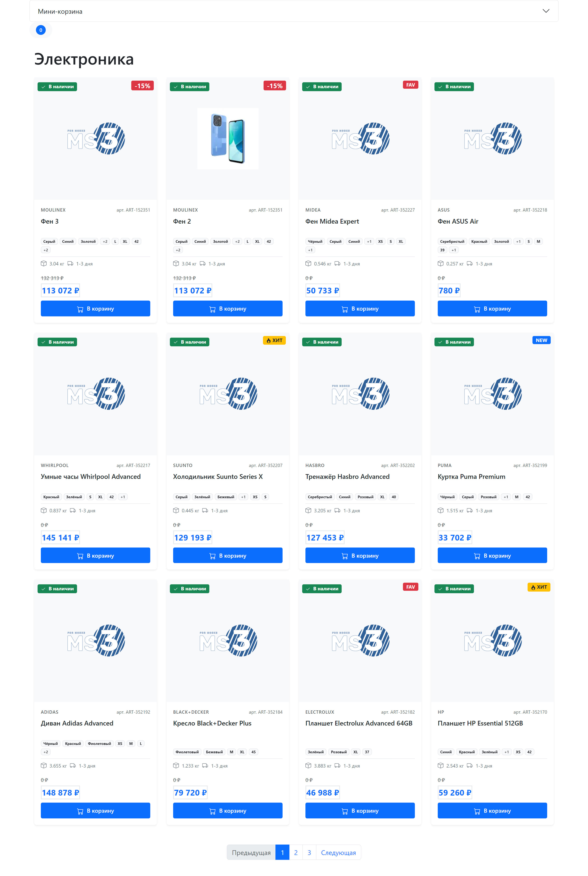Go to page 3 in pagination
Viewport: 588px width, 876px height.
click(309, 852)
